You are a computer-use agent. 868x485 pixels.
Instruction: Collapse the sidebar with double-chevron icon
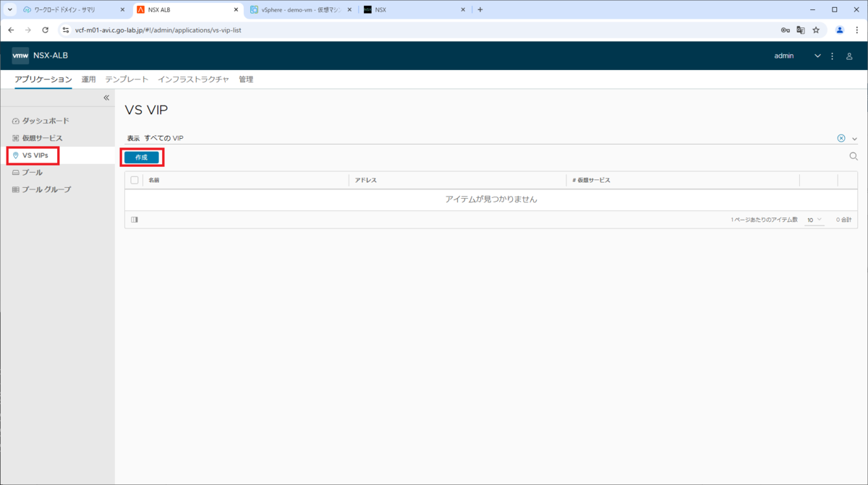coord(106,98)
